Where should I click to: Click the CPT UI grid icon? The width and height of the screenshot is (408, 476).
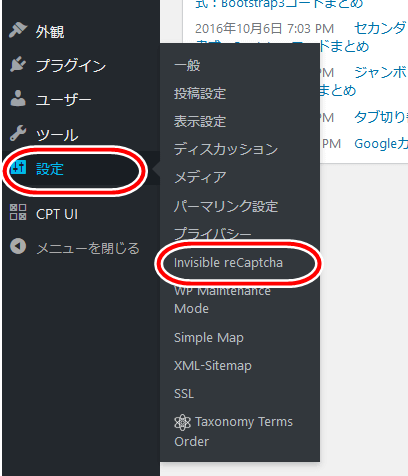[18, 212]
